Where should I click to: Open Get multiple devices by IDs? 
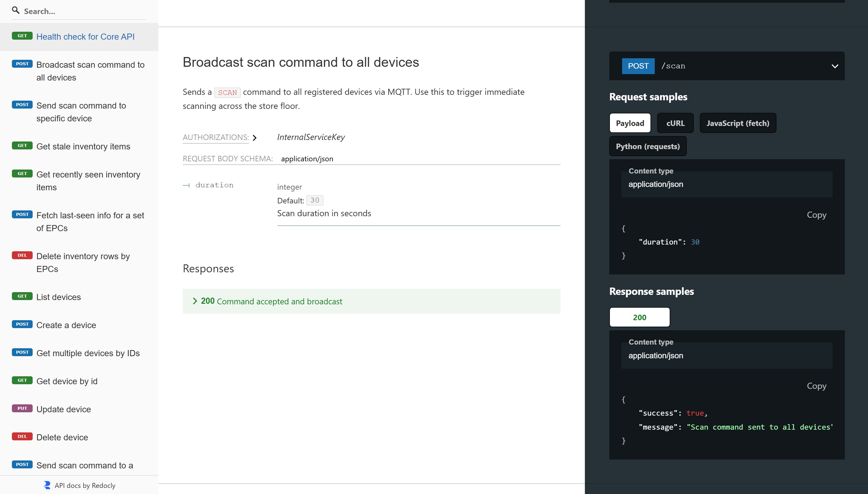[x=79, y=353]
